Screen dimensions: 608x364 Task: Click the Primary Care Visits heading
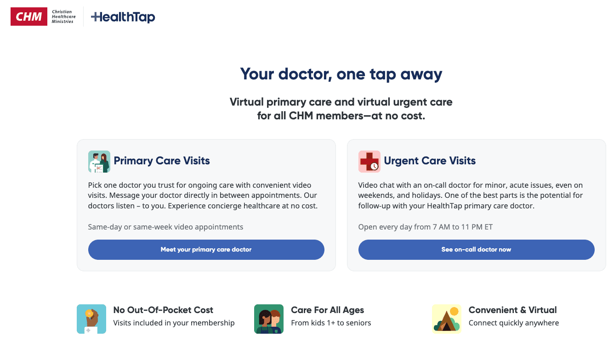pos(162,161)
